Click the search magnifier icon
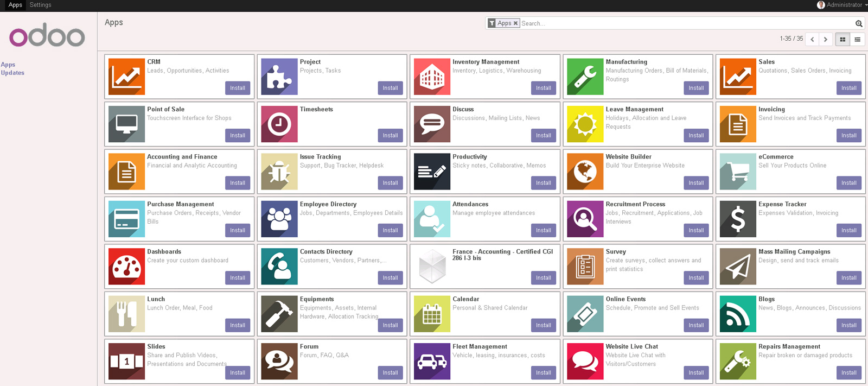Screen dimensions: 868x386 [x=859, y=23]
